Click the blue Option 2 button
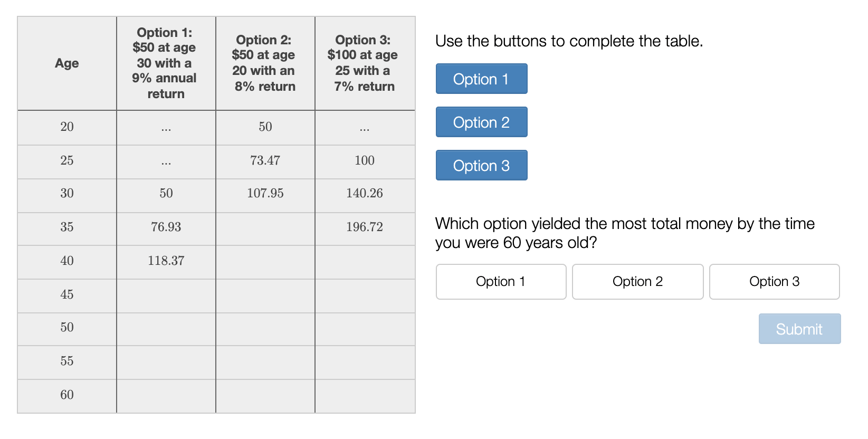 481,122
